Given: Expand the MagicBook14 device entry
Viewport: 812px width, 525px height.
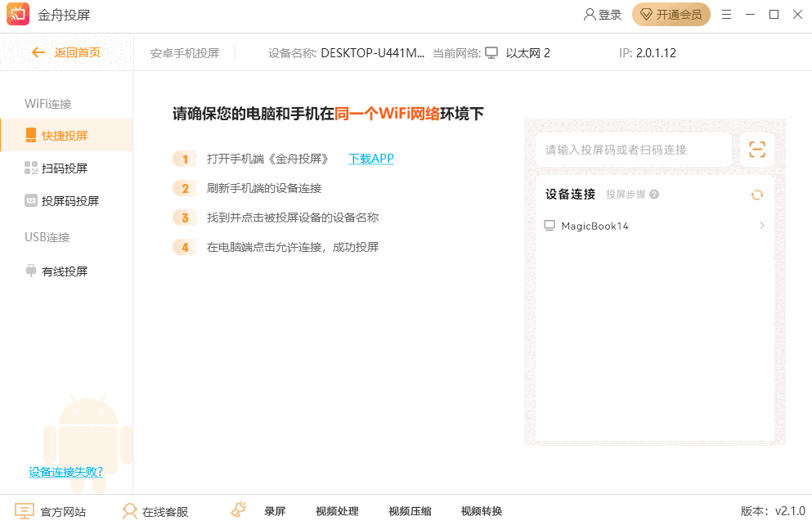Looking at the screenshot, I should (x=761, y=225).
